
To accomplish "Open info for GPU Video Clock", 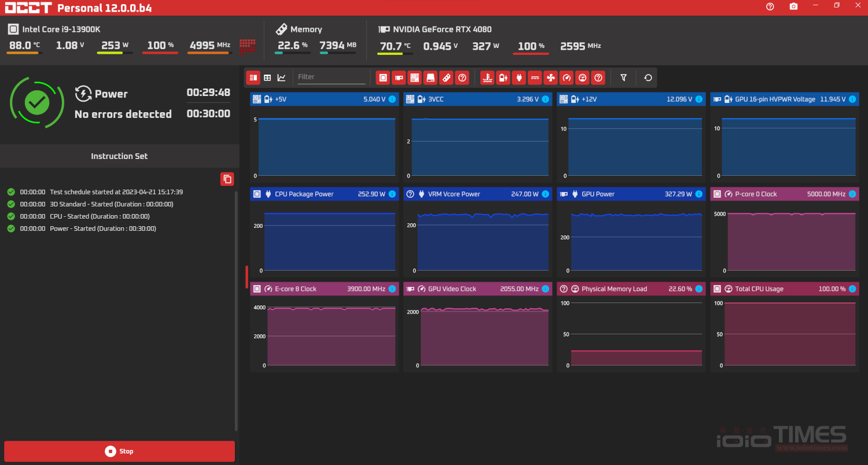I will 545,289.
